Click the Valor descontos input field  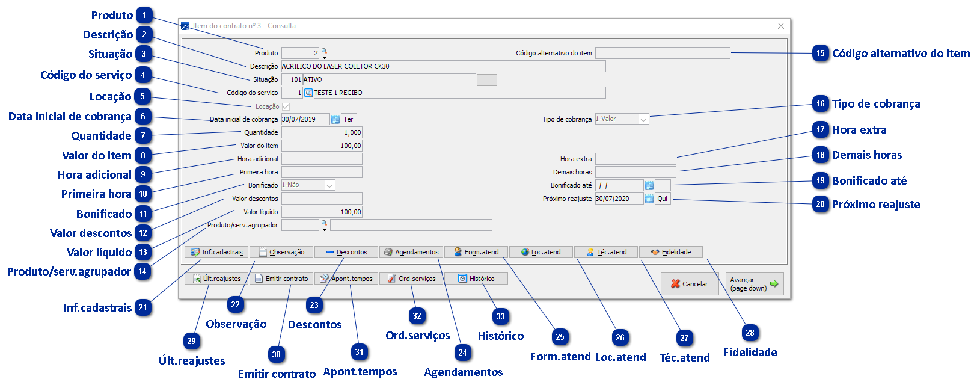322,199
